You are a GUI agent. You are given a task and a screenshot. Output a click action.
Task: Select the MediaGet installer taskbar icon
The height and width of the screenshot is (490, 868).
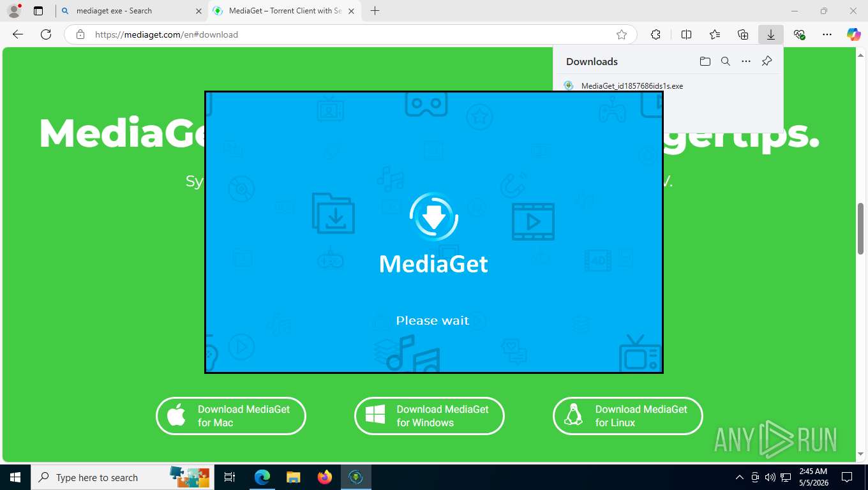pos(356,477)
